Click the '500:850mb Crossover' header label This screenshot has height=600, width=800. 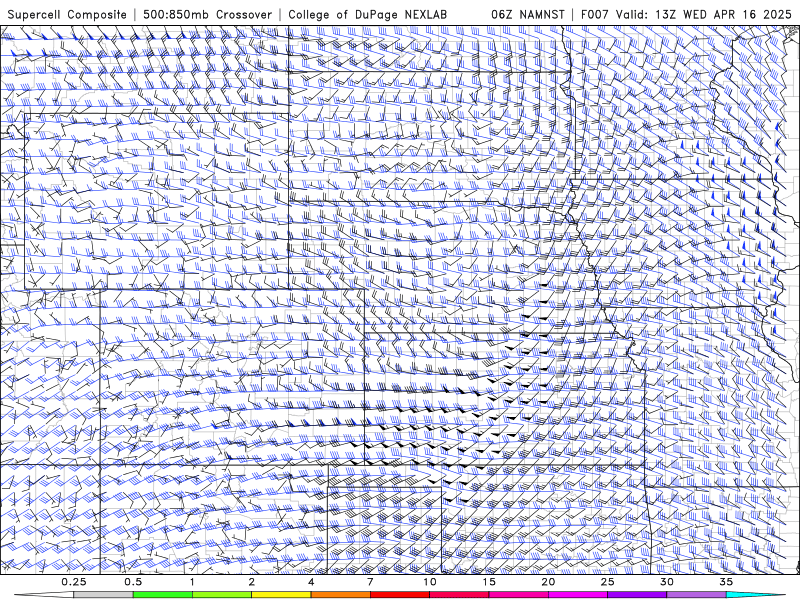pyautogui.click(x=207, y=14)
